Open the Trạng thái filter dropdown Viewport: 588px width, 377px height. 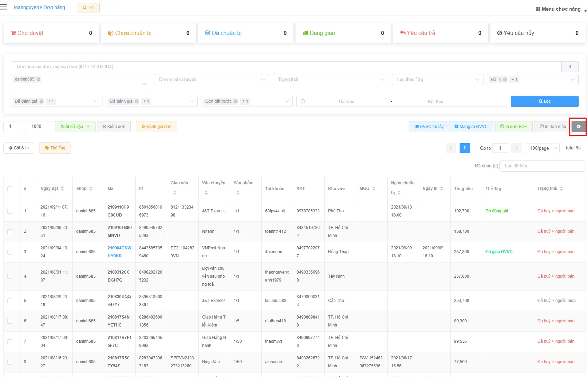coord(331,80)
